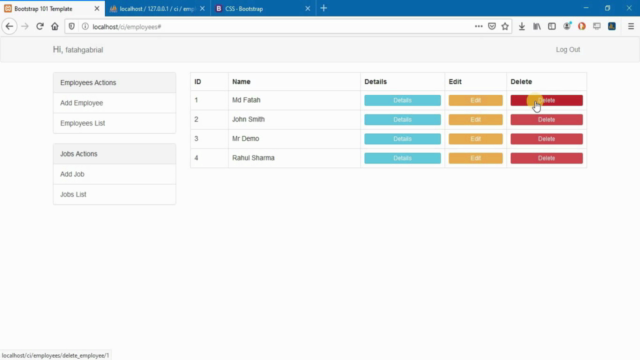
Task: Edit the Rahul Sharma record
Action: point(476,158)
